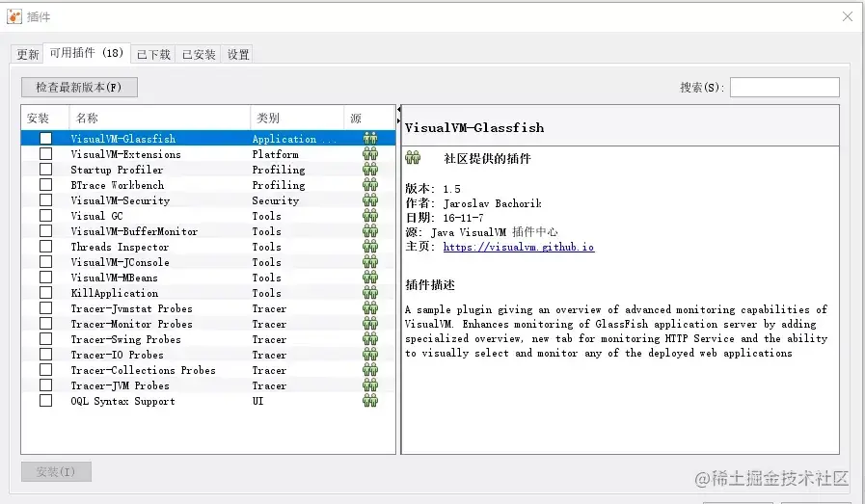The height and width of the screenshot is (504, 865).
Task: Focus the 搜索(S) search field
Action: [x=784, y=87]
